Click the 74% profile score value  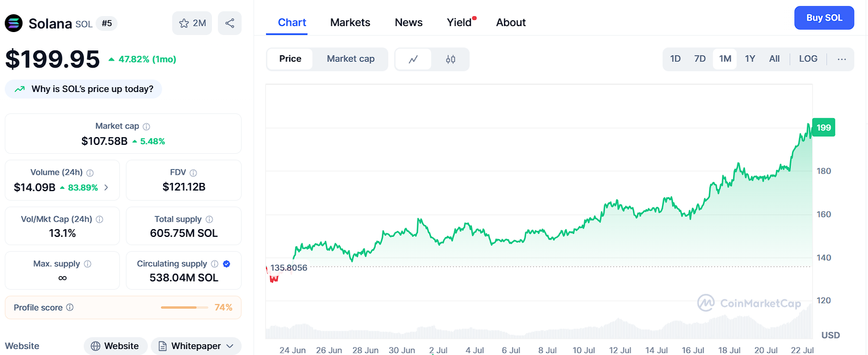(x=224, y=308)
